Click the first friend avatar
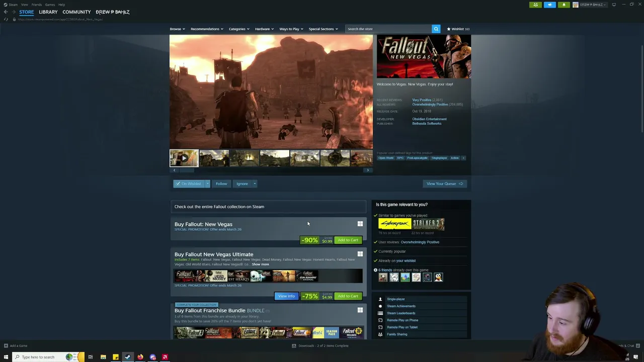 [383, 277]
